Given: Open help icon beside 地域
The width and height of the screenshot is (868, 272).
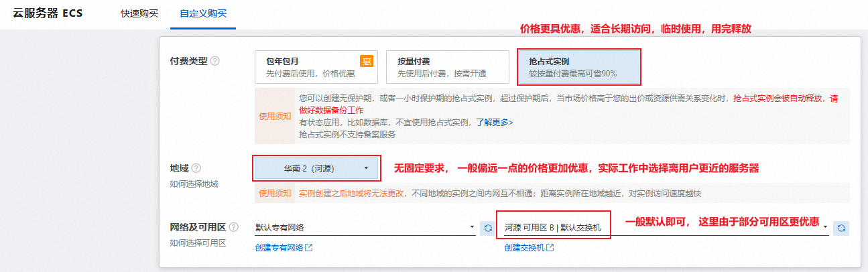Looking at the screenshot, I should [196, 168].
